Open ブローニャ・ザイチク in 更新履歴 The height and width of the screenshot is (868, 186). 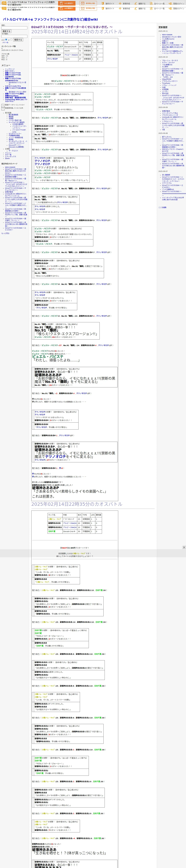point(170,61)
